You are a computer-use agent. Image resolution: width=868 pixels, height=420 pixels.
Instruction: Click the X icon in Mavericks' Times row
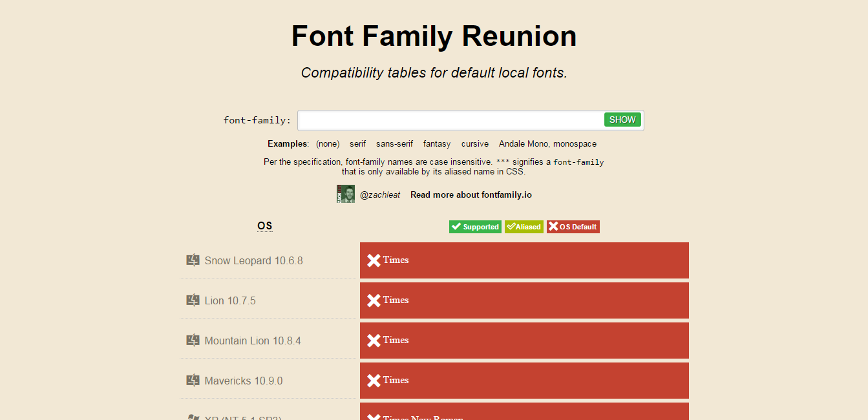click(x=374, y=381)
